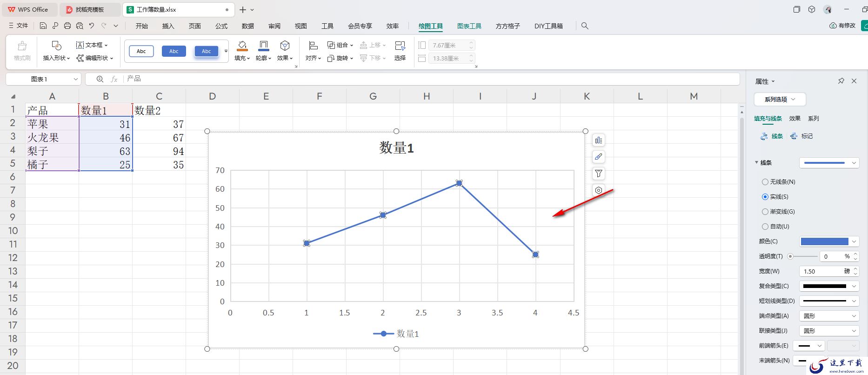Open the 系列选项 series options dropdown
Viewport: 868px width, 375px height.
(780, 99)
